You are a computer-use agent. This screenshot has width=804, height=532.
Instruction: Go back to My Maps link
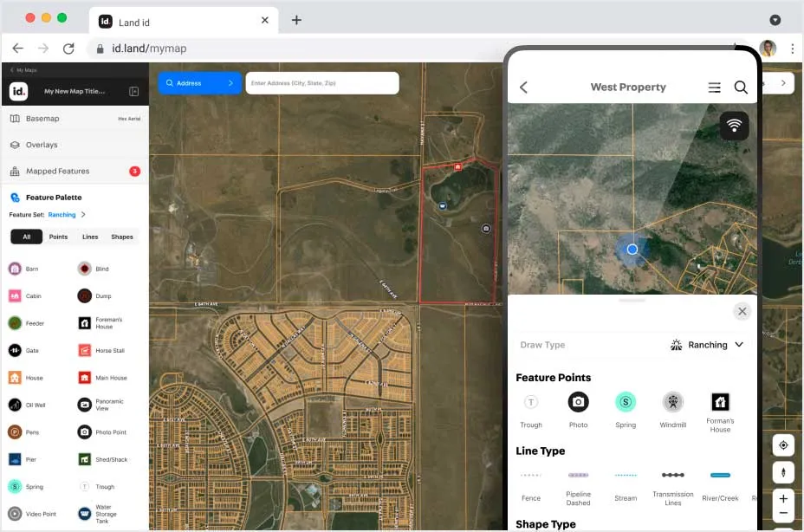point(24,70)
